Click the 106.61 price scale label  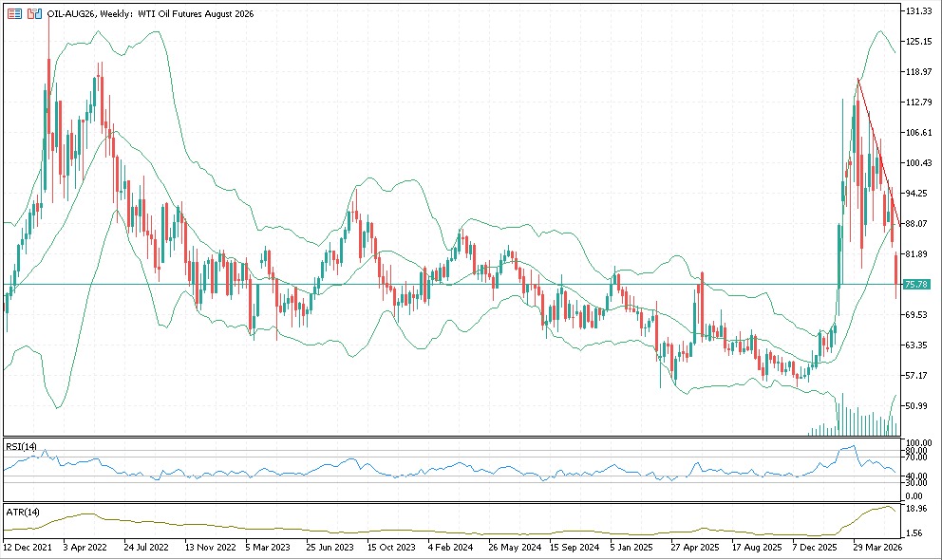point(918,133)
